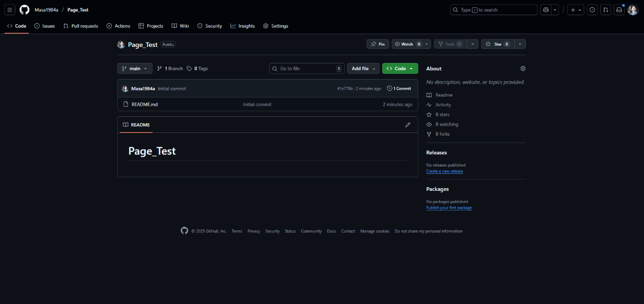Viewport: 644px width, 304px height.
Task: Open the green Code dropdown
Action: point(400,69)
